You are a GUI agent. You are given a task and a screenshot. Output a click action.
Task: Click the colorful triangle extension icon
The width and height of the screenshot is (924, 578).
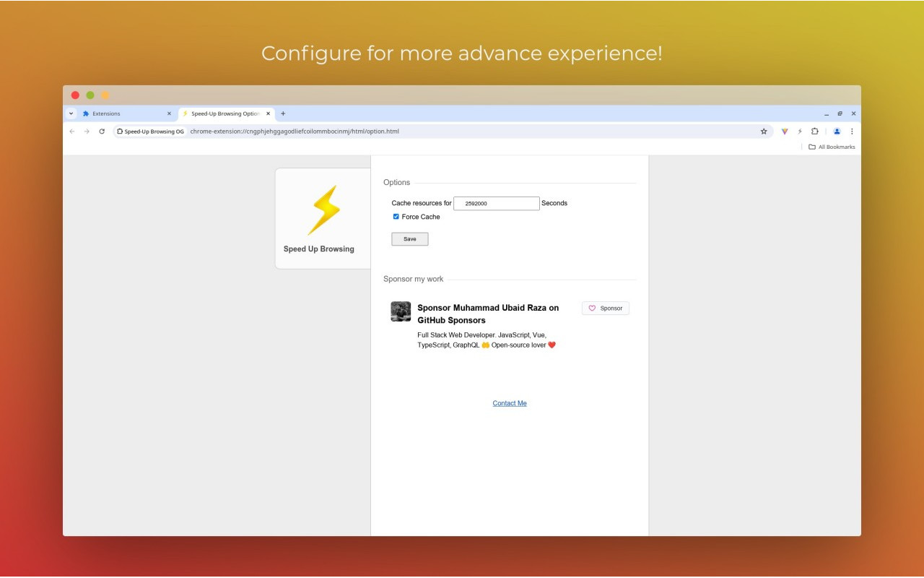tap(785, 131)
